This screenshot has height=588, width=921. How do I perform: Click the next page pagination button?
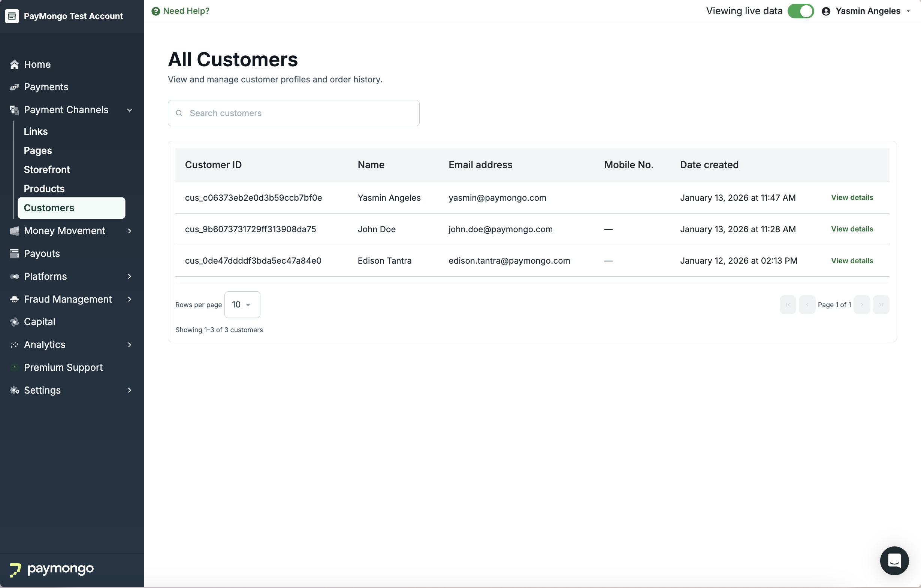pos(862,305)
